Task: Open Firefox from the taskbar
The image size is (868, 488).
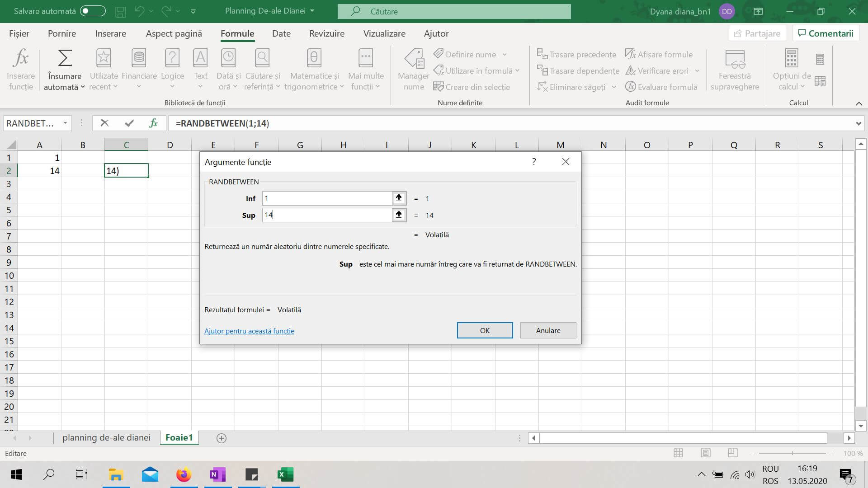Action: [x=184, y=474]
